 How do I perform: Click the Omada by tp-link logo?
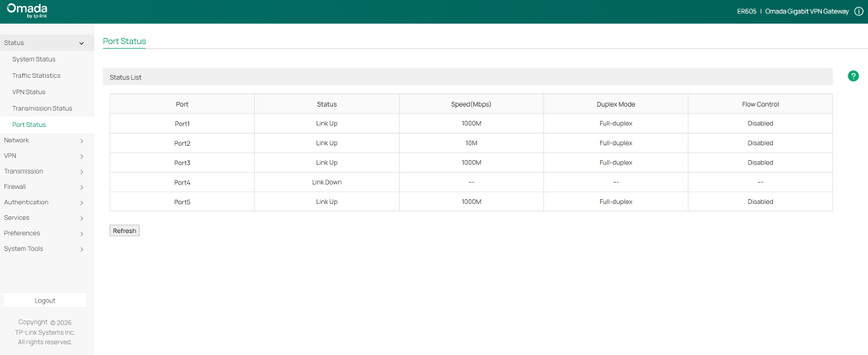coord(27,11)
